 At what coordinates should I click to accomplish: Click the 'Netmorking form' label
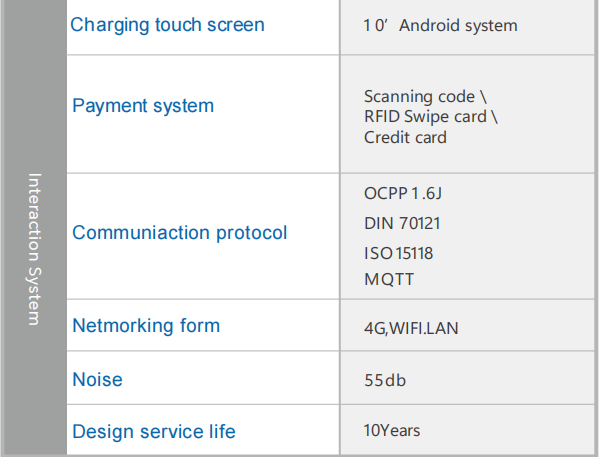[x=146, y=325]
